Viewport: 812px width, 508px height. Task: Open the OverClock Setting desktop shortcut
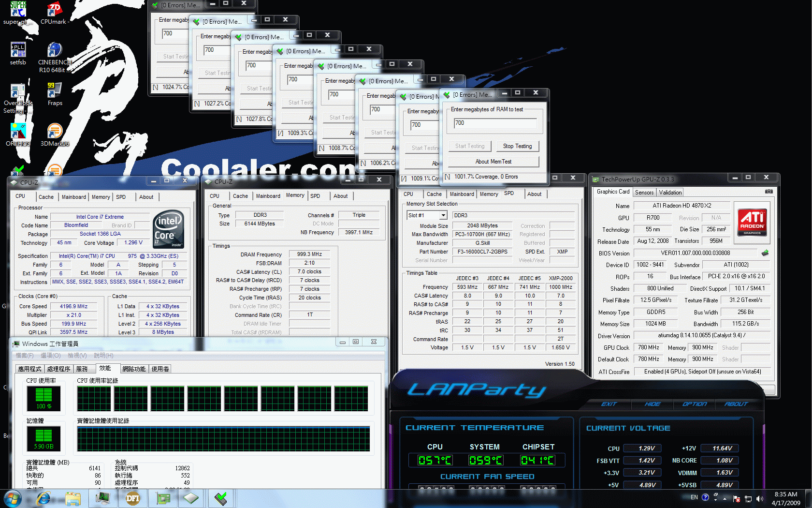pos(18,98)
